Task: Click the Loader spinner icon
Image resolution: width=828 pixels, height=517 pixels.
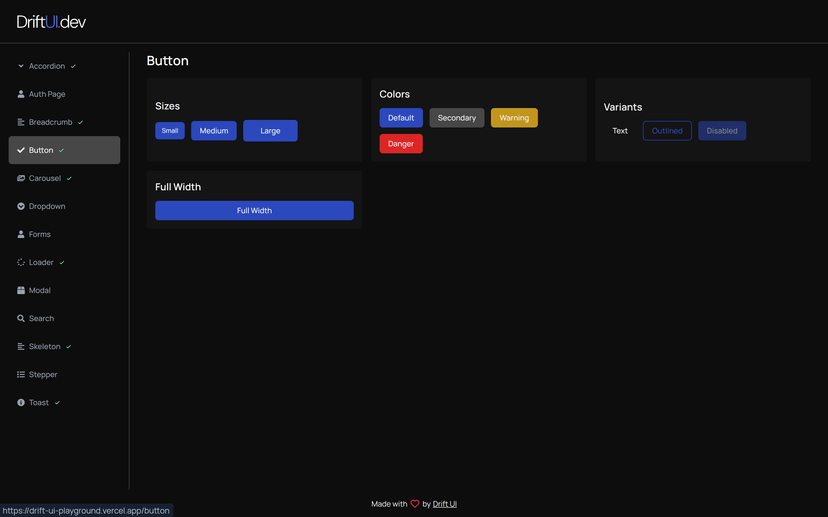Action: tap(21, 262)
